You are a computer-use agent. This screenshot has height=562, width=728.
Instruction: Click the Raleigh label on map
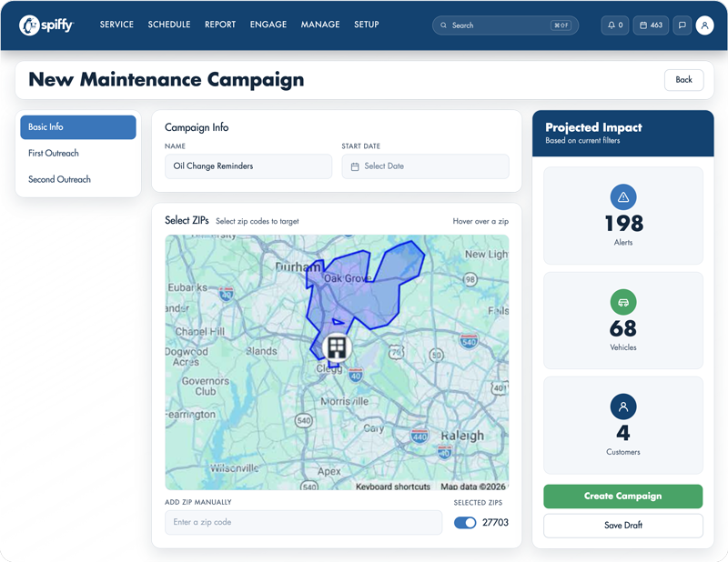[462, 436]
